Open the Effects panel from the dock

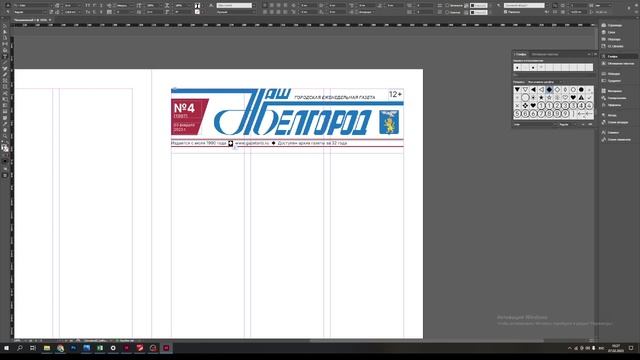click(614, 105)
